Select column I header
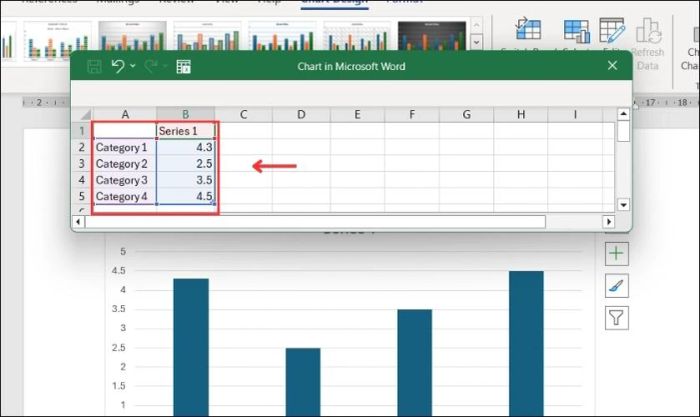This screenshot has width=700, height=417. [575, 114]
